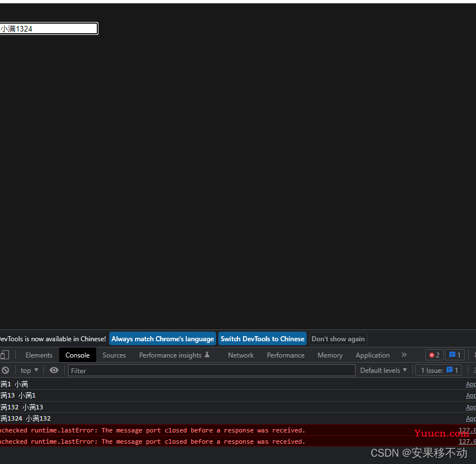The height and width of the screenshot is (464, 476).
Task: Switch to the Sources tab
Action: (x=114, y=355)
